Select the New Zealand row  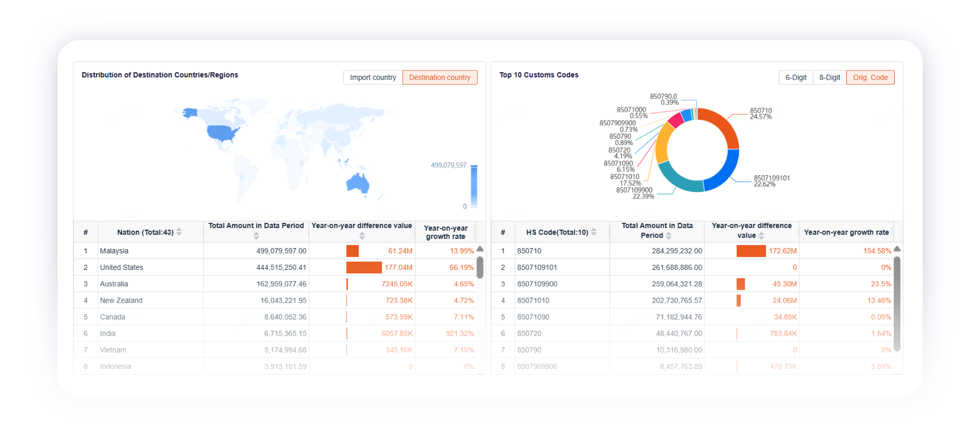tap(275, 300)
